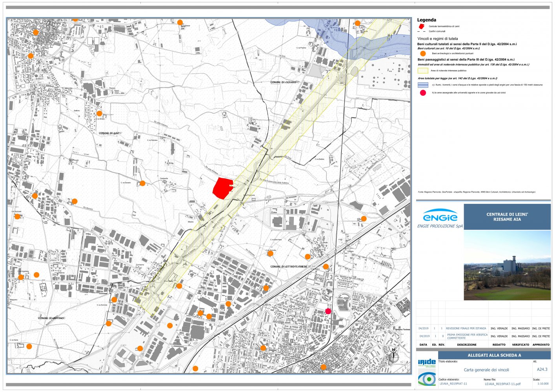Click the APPROVATO column header
Screen dimensions: 555x392
(x=541, y=345)
